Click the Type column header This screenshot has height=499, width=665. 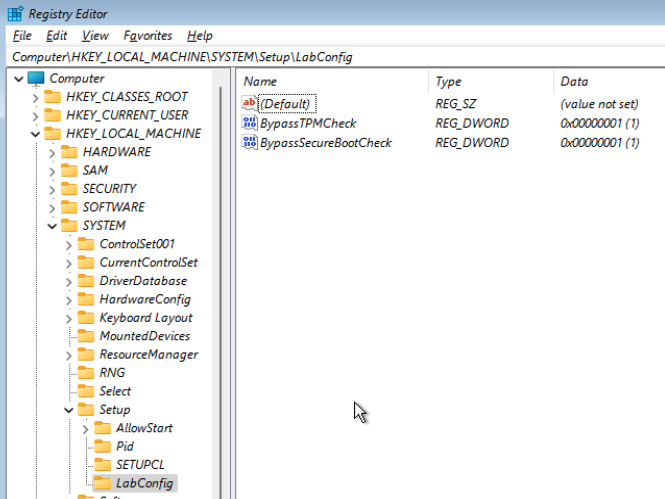pos(449,81)
